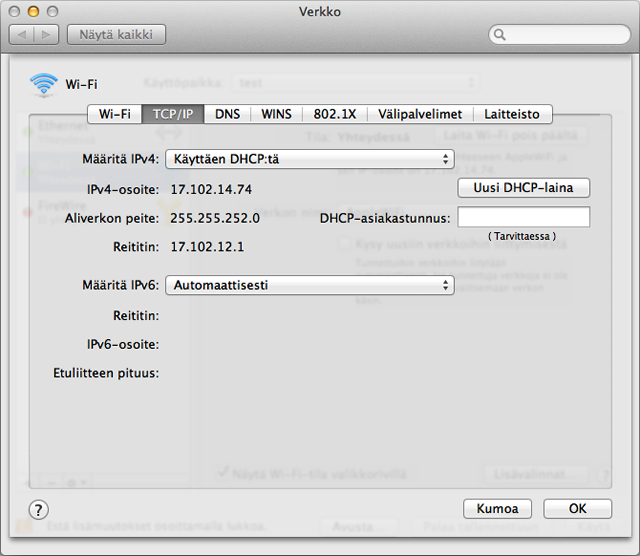Click the subnet mask 255.255.252.0

click(x=215, y=218)
